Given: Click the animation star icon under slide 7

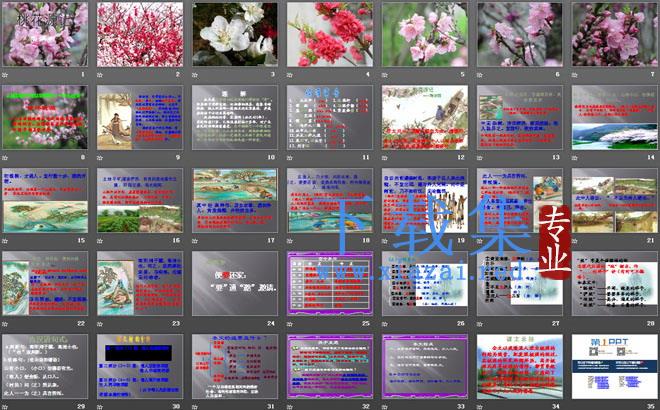Looking at the screenshot, I should pos(575,75).
